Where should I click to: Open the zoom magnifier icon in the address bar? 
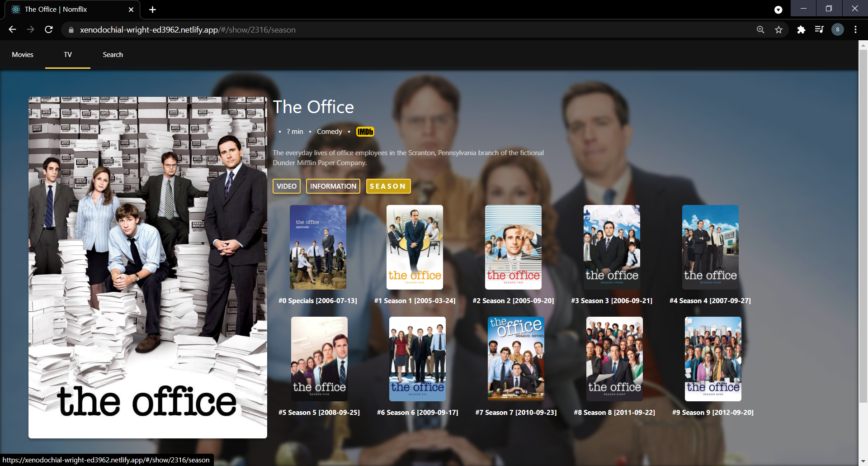760,29
